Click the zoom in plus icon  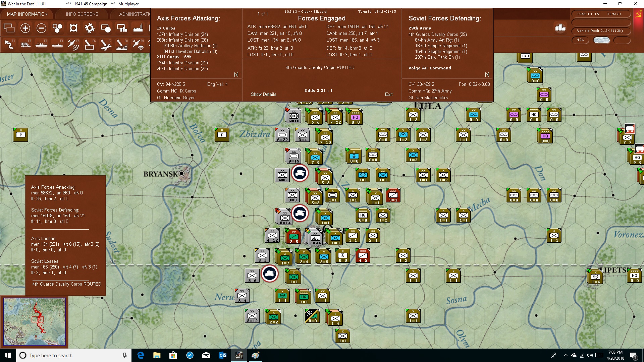click(25, 28)
